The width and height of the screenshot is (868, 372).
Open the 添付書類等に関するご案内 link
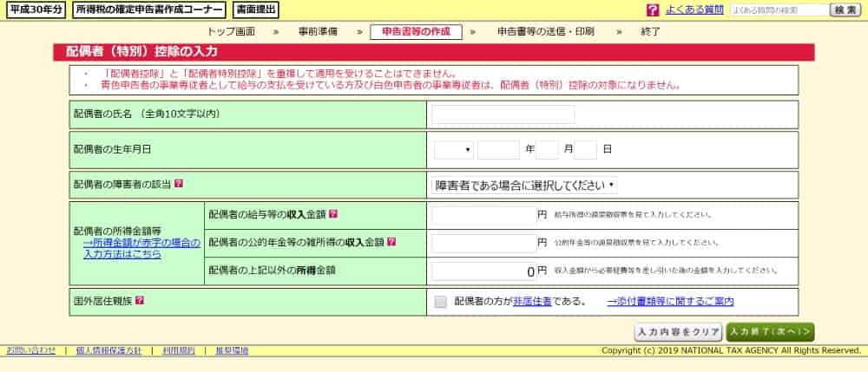coord(669,302)
